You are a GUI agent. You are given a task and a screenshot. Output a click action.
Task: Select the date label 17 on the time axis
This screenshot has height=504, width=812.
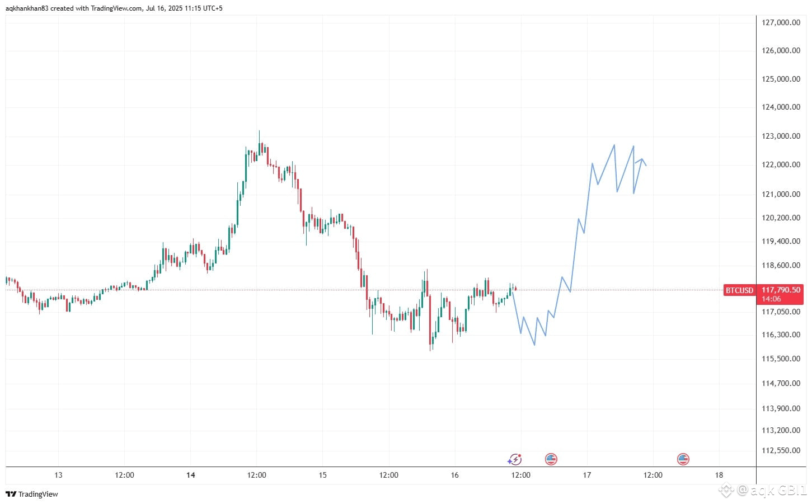pyautogui.click(x=586, y=475)
